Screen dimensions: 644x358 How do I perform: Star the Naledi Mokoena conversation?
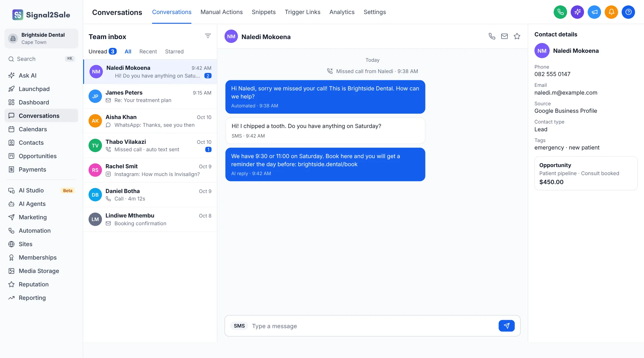517,36
